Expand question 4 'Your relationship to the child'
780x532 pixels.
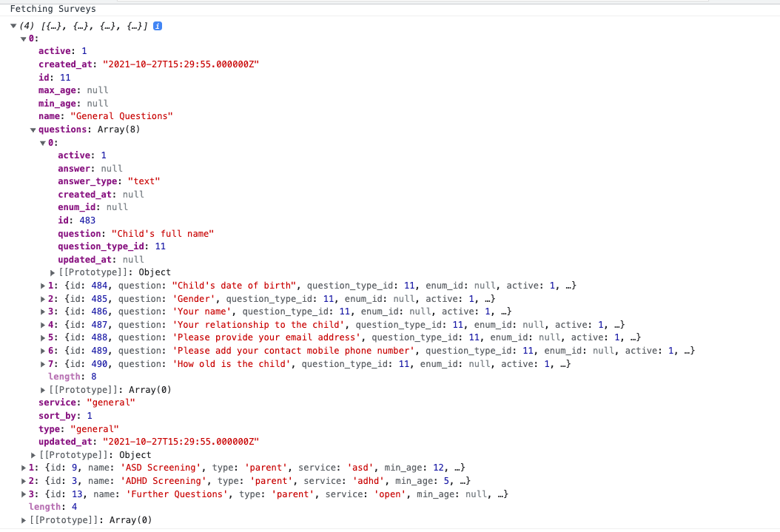(x=43, y=325)
